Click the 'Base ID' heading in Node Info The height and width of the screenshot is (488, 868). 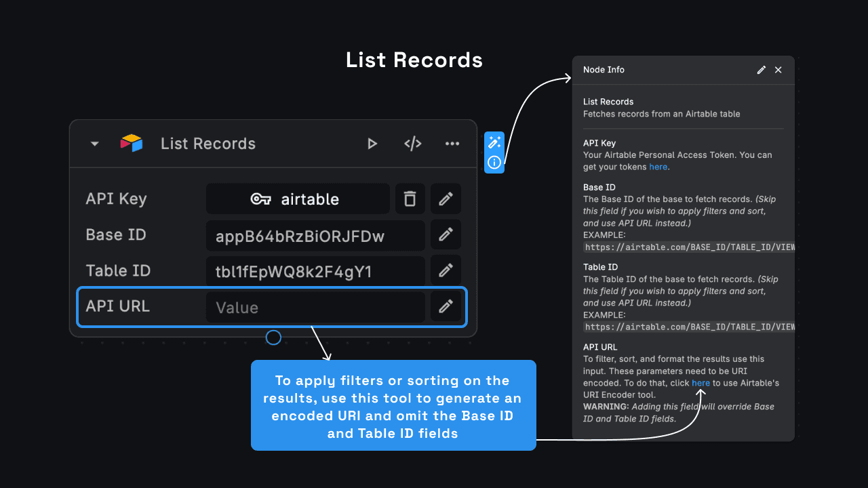point(599,187)
